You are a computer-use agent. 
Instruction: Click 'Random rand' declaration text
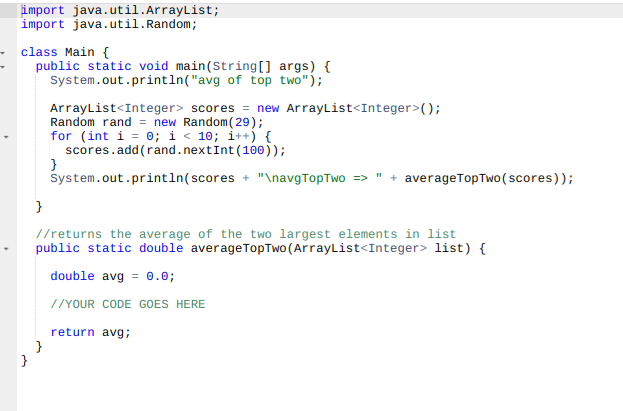coord(90,122)
